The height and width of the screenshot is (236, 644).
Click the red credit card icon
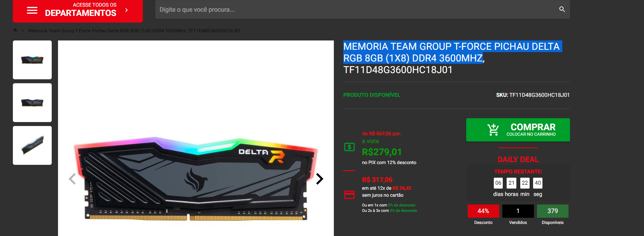tap(349, 195)
